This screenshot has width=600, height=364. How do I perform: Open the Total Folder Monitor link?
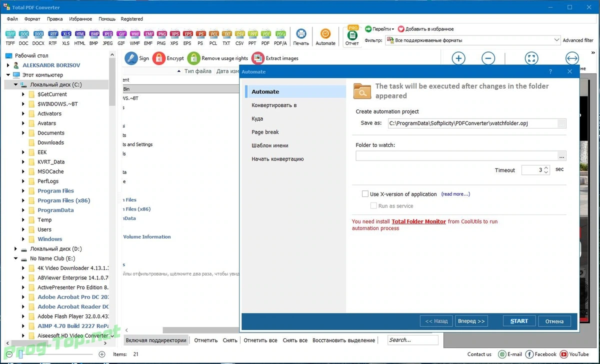point(418,221)
